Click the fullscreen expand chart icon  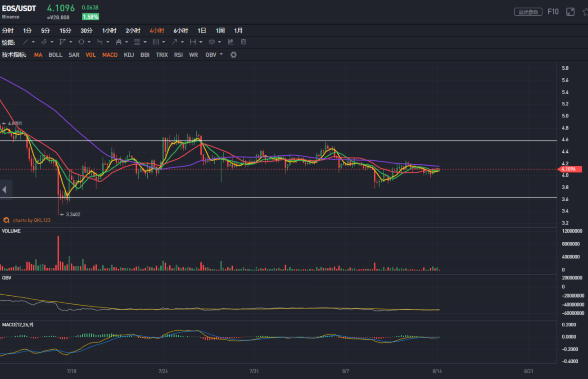[x=570, y=12]
